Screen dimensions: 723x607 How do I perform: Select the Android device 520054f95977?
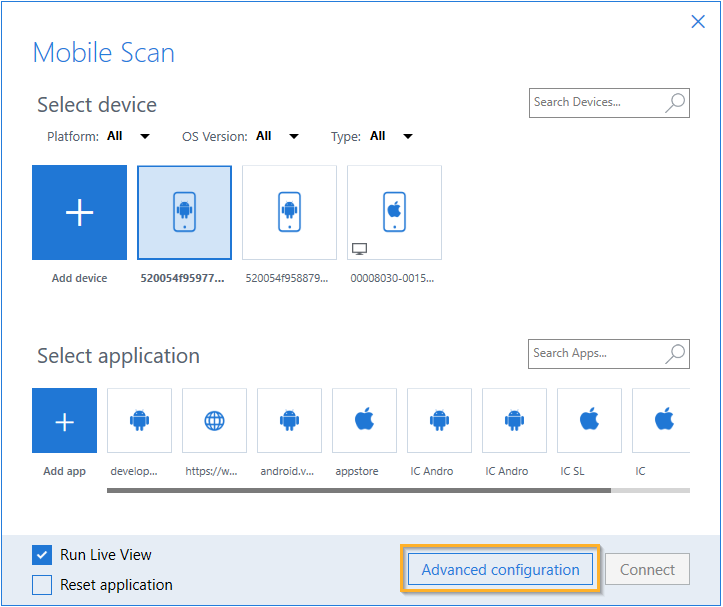pos(184,213)
